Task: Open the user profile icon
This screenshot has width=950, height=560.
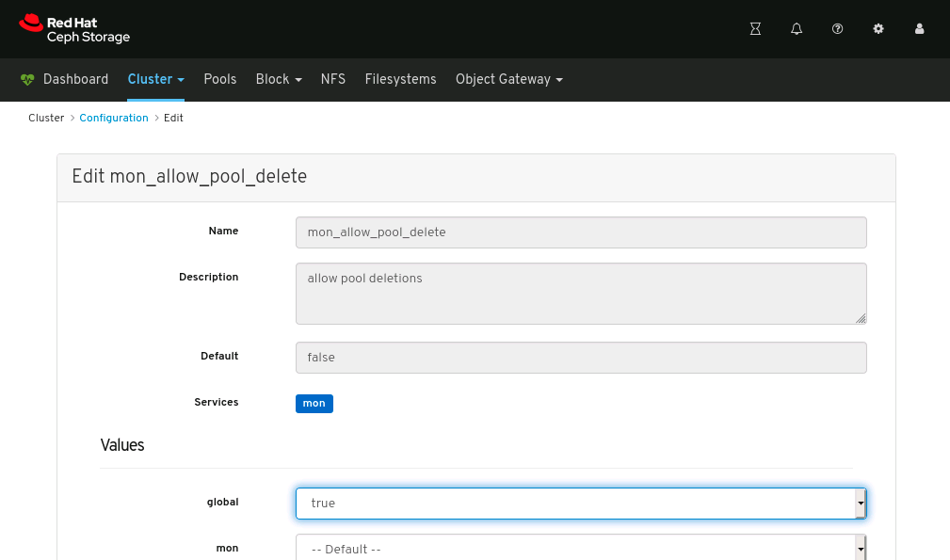Action: [919, 28]
